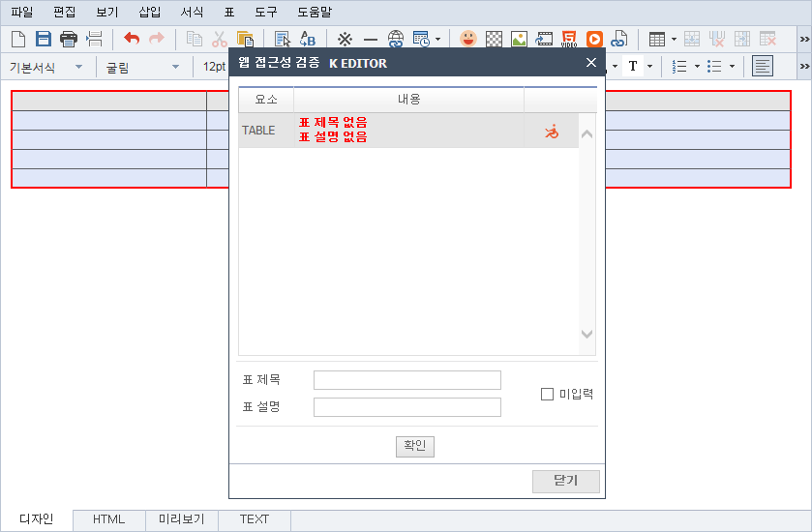The height and width of the screenshot is (532, 812).
Task: Save the document with the floppy disk icon
Action: 44,40
